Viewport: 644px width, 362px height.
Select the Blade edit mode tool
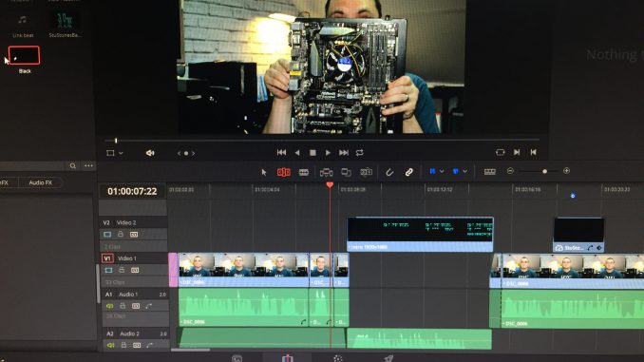304,172
